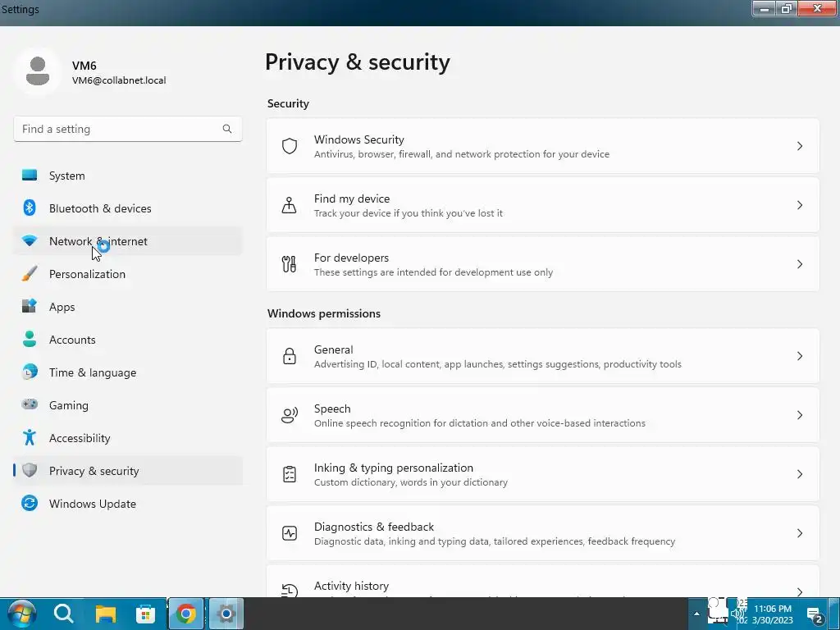Click the General padlock icon
Image resolution: width=840 pixels, height=630 pixels.
(290, 356)
